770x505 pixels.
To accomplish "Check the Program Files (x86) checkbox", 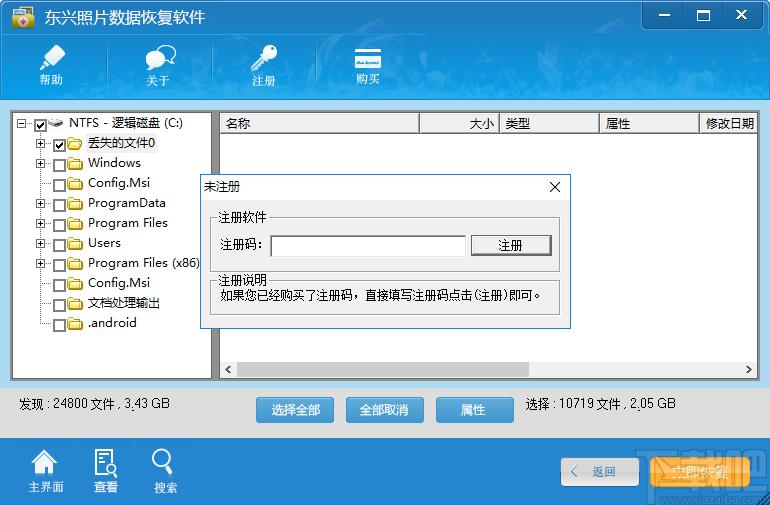I will [59, 265].
